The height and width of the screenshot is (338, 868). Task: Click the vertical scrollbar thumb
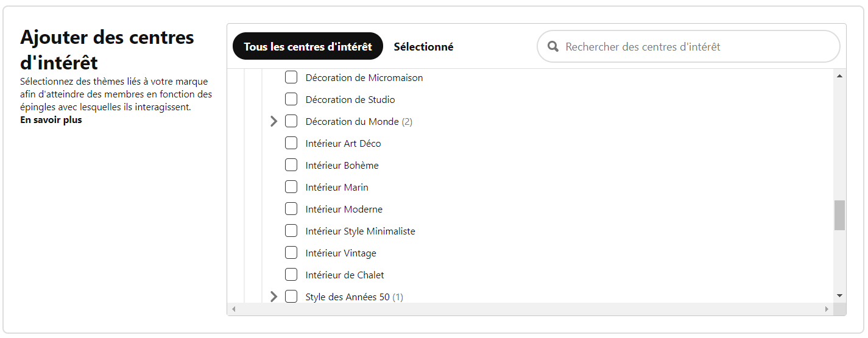point(839,215)
